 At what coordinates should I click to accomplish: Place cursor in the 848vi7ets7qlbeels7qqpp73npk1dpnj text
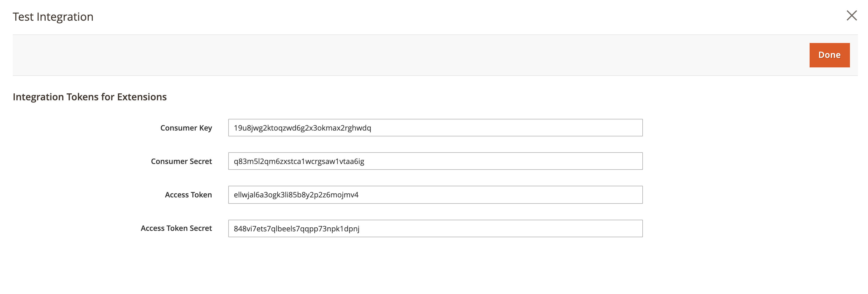(297, 229)
